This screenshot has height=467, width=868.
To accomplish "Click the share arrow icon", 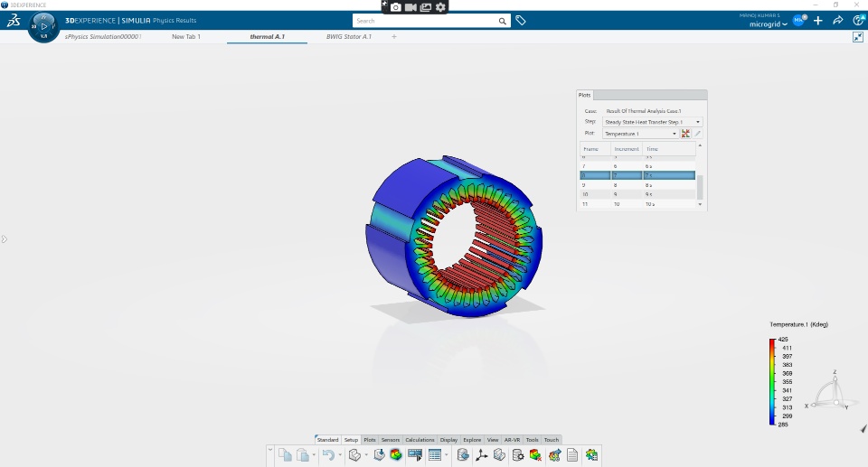I will 838,21.
